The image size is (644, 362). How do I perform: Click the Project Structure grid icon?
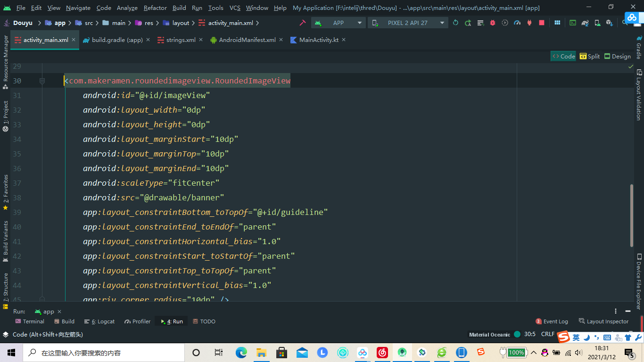point(557,23)
